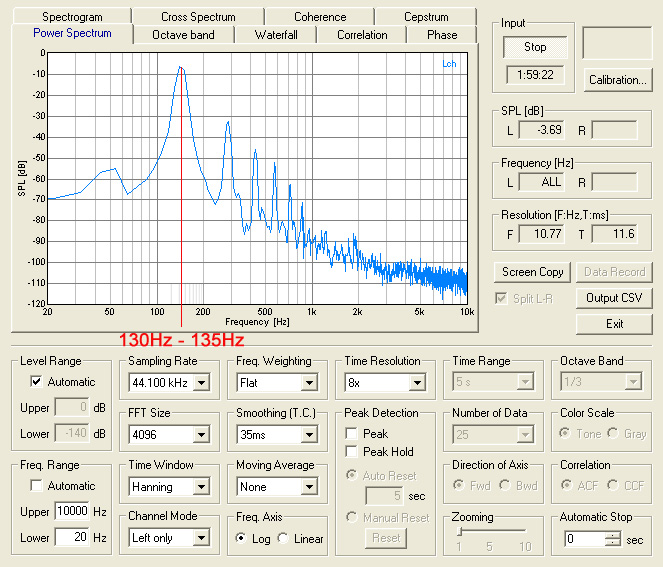The image size is (663, 567).
Task: Click the Level Range Upper dB field
Action: [72, 407]
